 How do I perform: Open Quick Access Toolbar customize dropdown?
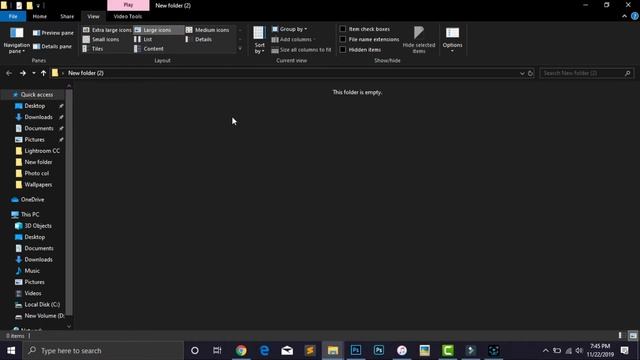[x=38, y=6]
